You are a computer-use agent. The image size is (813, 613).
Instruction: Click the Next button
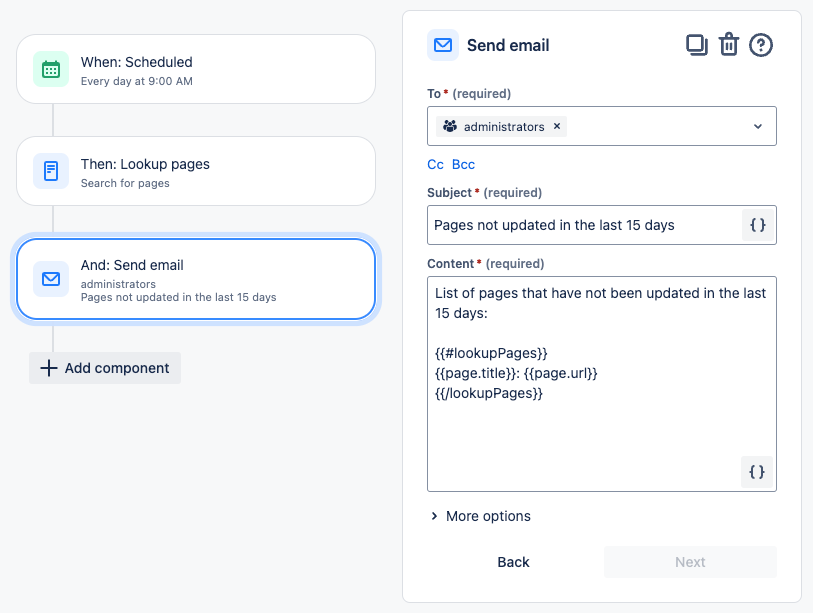689,561
